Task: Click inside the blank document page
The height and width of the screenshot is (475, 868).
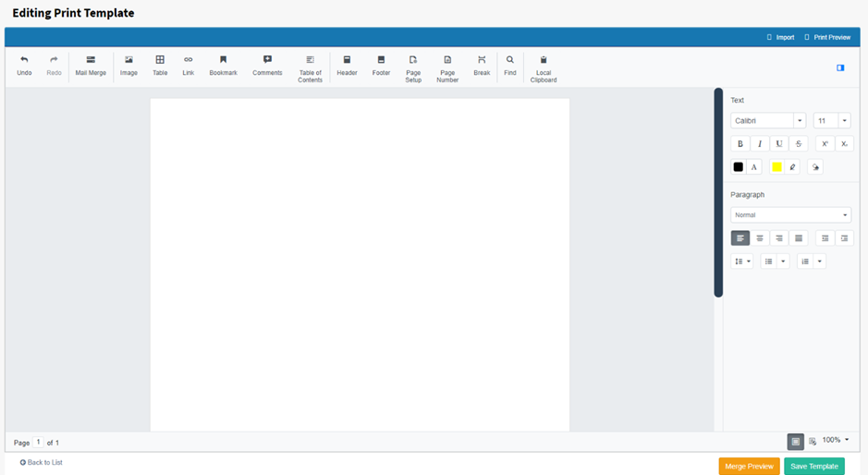Action: click(x=360, y=264)
